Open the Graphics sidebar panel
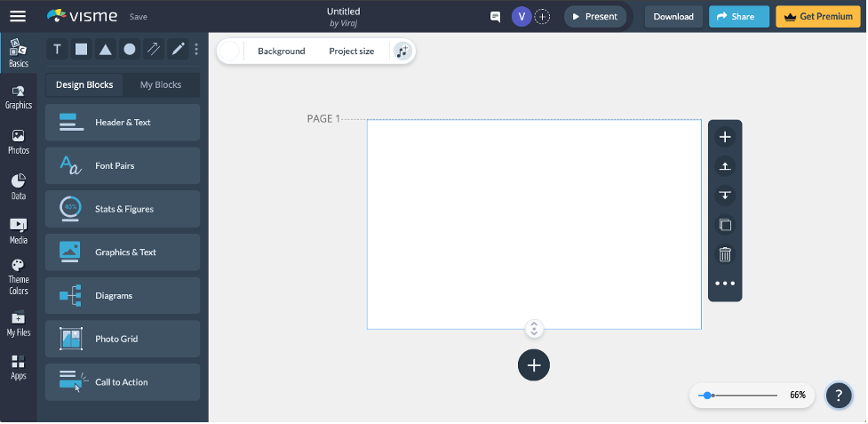Viewport: 868px width, 424px height. click(19, 98)
